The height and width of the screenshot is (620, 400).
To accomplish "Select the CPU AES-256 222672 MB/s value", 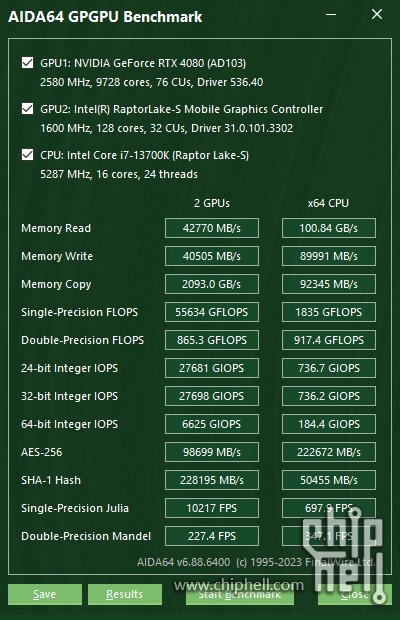I will (x=329, y=452).
